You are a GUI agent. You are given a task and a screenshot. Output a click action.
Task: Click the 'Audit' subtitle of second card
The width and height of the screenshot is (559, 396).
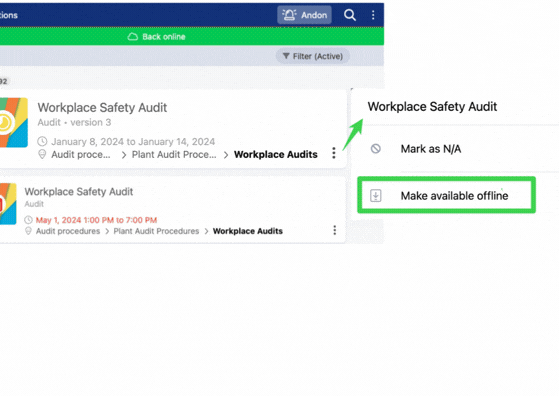click(x=34, y=204)
